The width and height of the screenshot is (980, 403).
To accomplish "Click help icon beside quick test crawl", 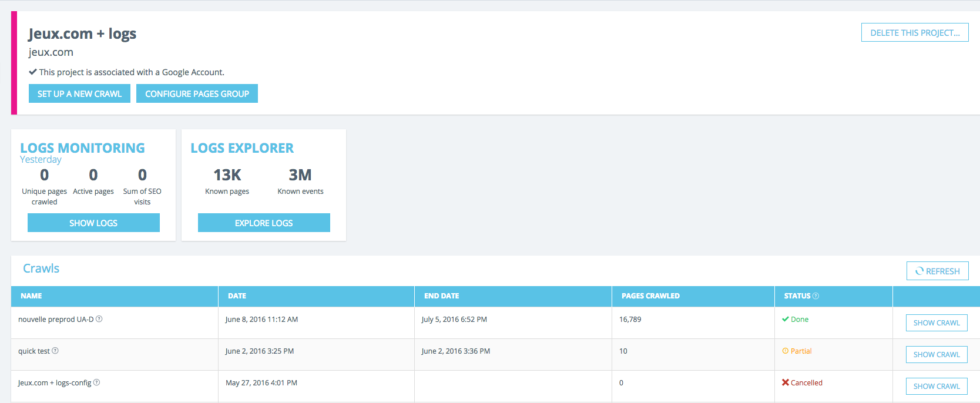I will click(55, 351).
